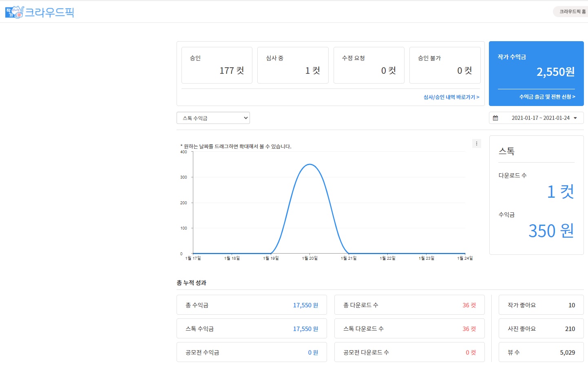
Task: Click the 400 y-axis label
Action: (x=183, y=152)
